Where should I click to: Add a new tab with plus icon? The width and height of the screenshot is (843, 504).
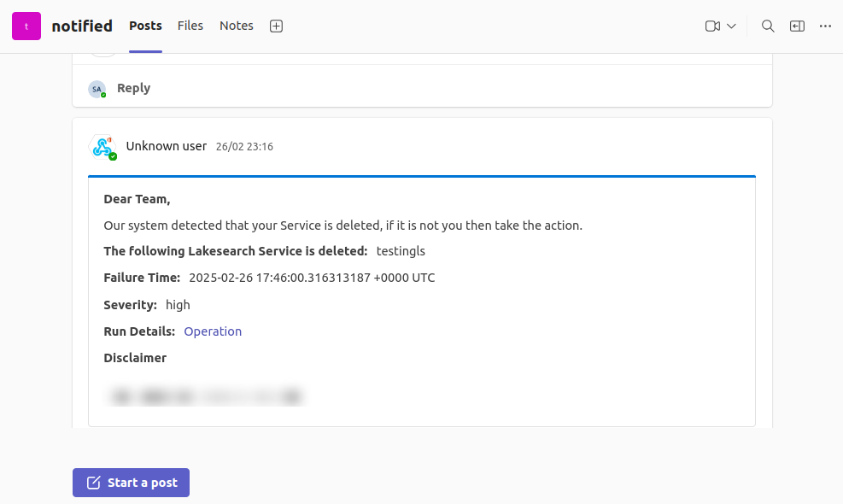(x=276, y=26)
